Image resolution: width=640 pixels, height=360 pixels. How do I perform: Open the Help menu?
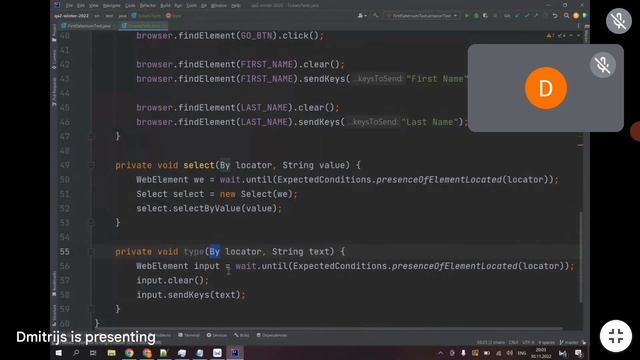(x=236, y=6)
